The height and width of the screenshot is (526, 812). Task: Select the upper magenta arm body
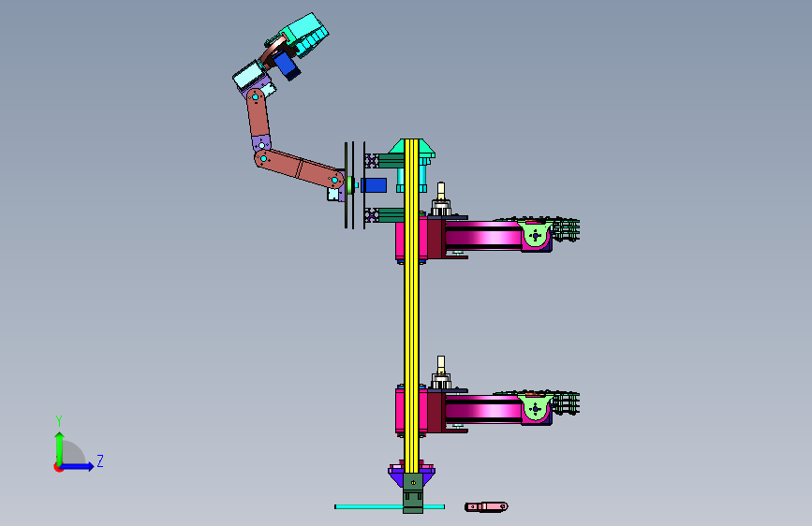(482, 237)
